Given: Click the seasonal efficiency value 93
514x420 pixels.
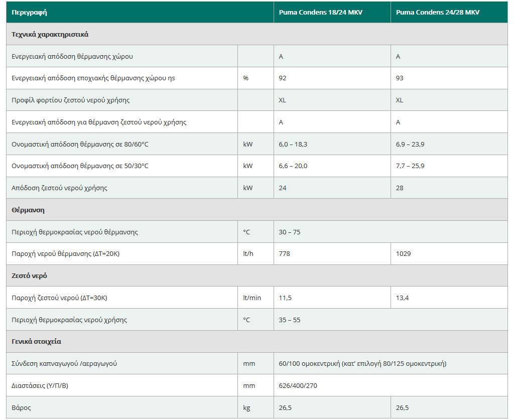Looking at the screenshot, I should [400, 78].
